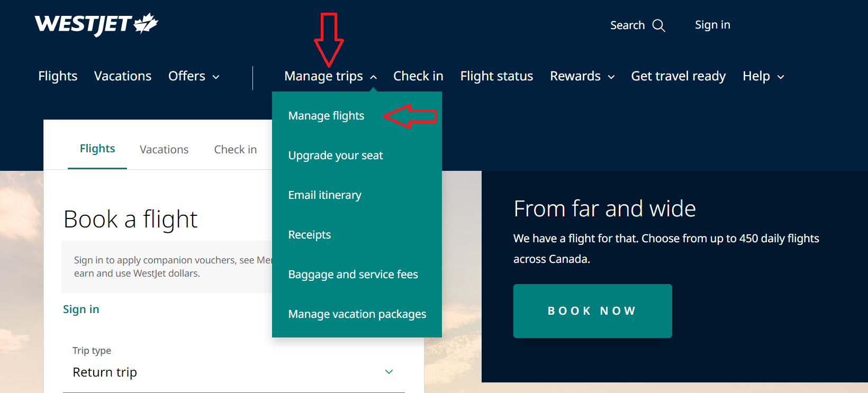Choose Upgrade your seat option
The width and height of the screenshot is (868, 393).
[336, 156]
